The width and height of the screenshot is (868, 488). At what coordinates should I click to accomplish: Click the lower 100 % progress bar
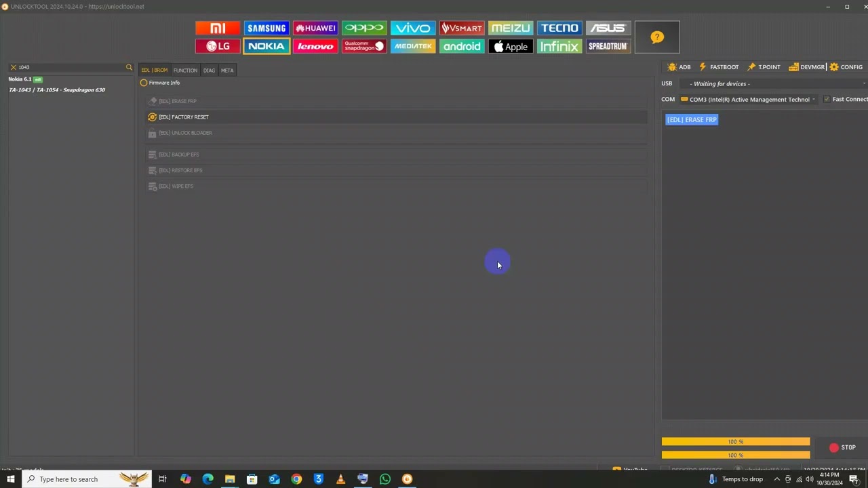click(x=736, y=455)
